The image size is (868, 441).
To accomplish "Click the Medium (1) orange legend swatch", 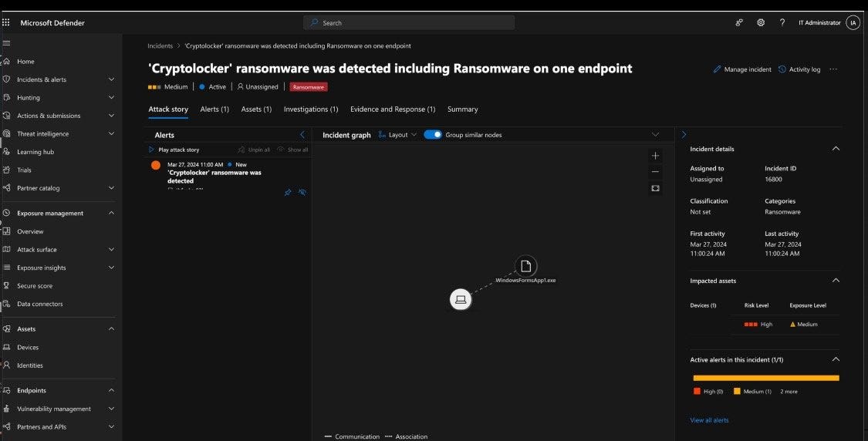I will coord(737,391).
